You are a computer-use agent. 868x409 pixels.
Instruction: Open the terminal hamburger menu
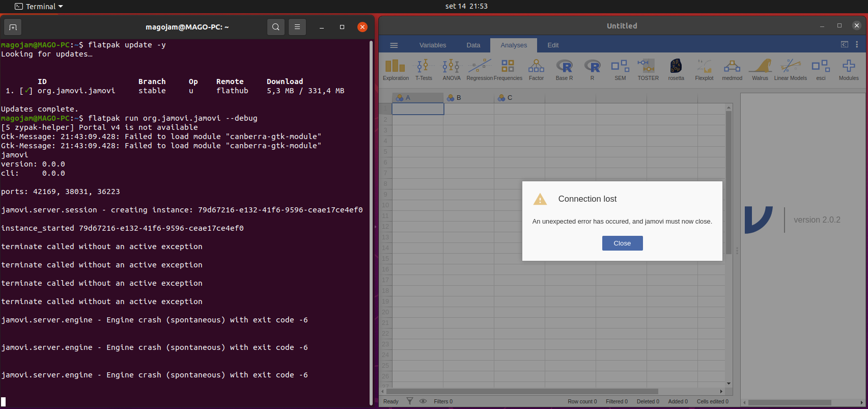(297, 27)
